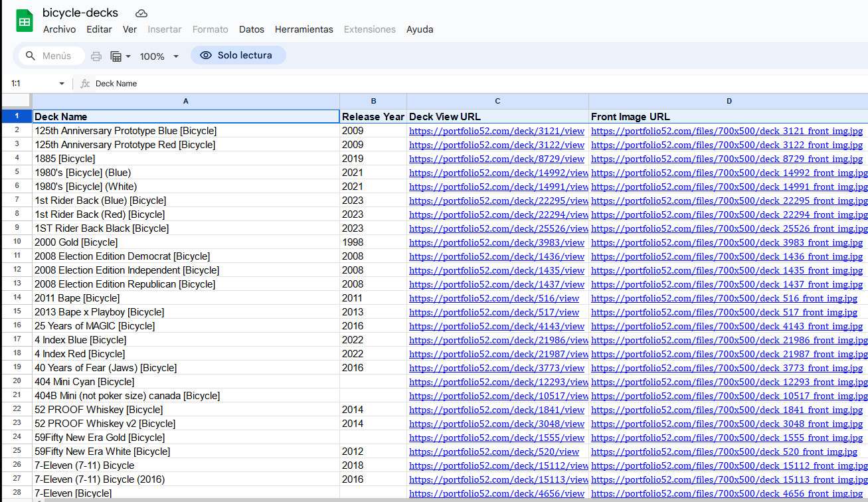Open deck/8729/view link

coord(497,159)
